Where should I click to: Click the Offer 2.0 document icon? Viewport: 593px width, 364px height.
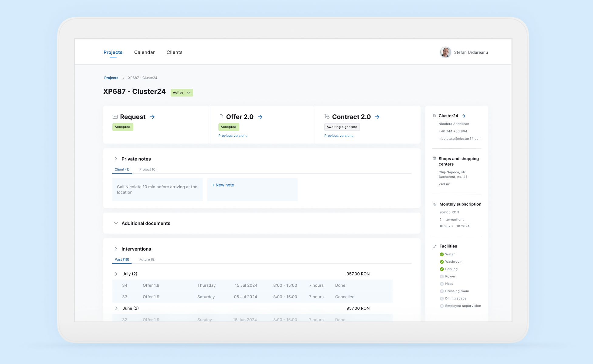[220, 116]
